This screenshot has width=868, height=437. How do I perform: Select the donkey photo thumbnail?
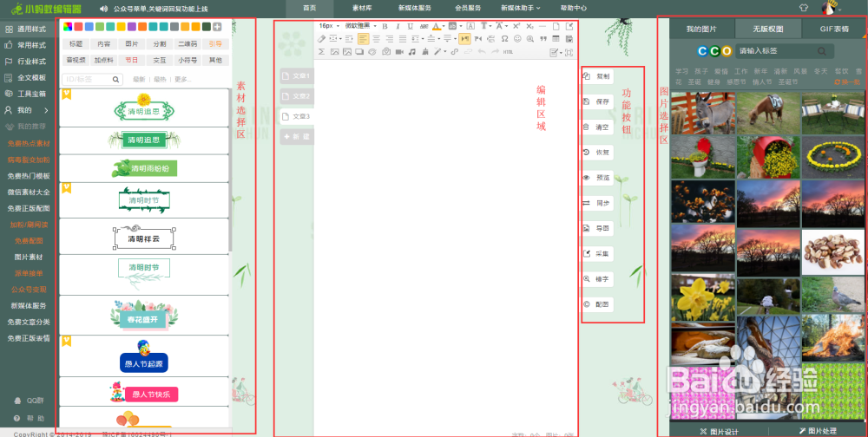(x=703, y=113)
